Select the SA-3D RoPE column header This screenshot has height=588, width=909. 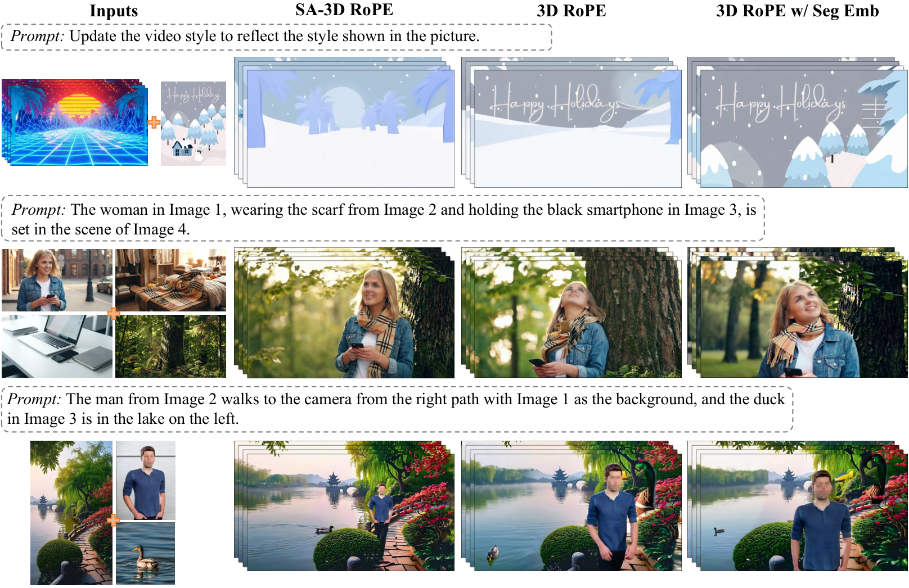[344, 10]
